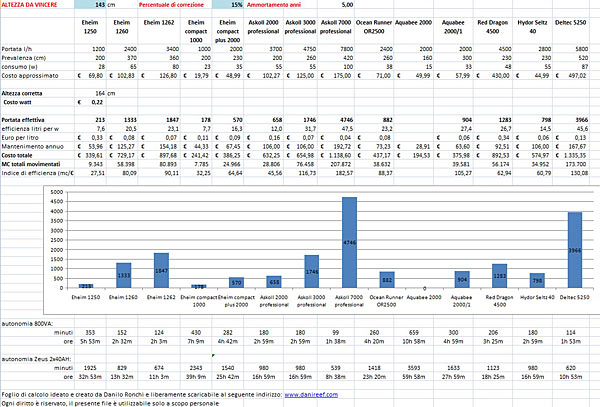Click the chart bar labeled 904
Viewport: 600px width, 407px height.
(x=462, y=279)
